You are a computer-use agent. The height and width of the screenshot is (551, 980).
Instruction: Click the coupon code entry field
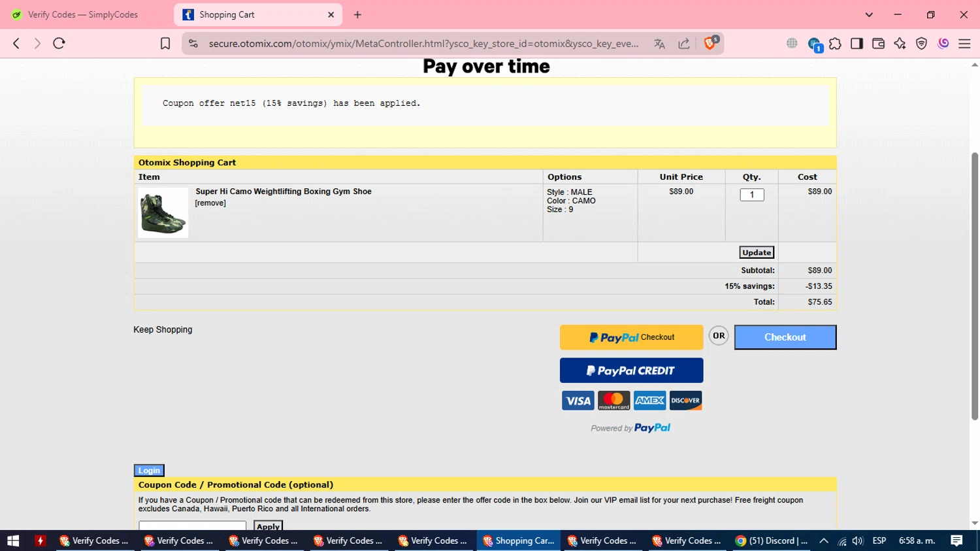(x=193, y=526)
